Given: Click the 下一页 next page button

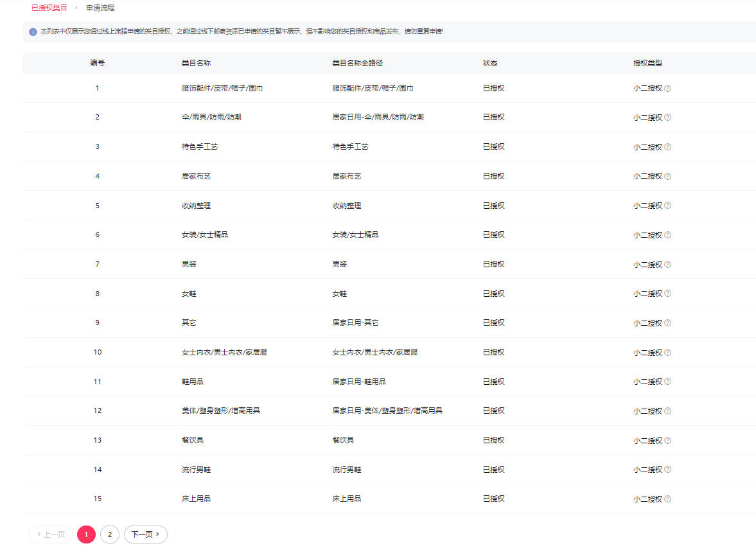Looking at the screenshot, I should pos(145,535).
